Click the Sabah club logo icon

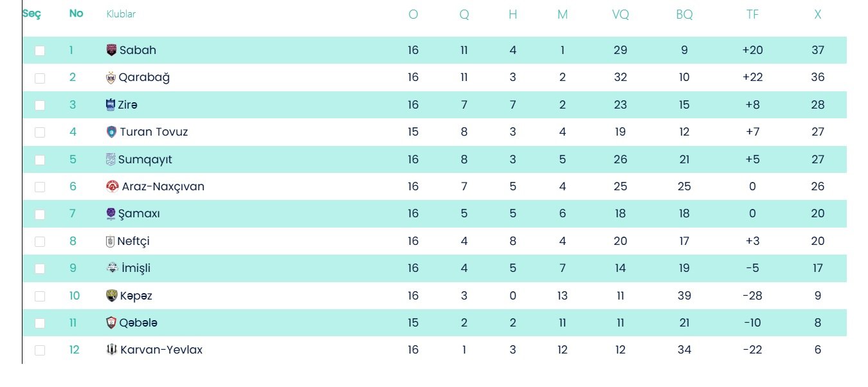pos(111,50)
